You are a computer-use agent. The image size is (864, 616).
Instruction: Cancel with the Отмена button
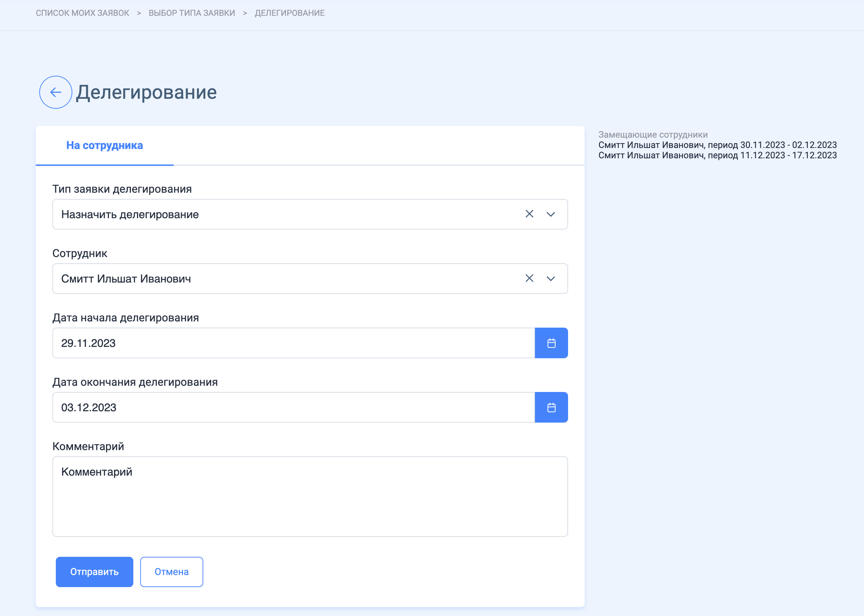click(172, 572)
